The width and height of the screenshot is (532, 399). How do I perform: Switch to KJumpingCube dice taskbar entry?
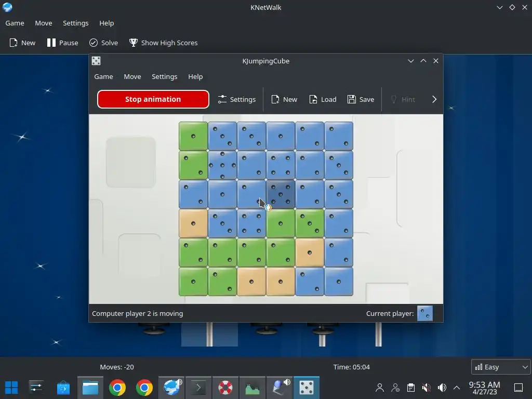(307, 388)
